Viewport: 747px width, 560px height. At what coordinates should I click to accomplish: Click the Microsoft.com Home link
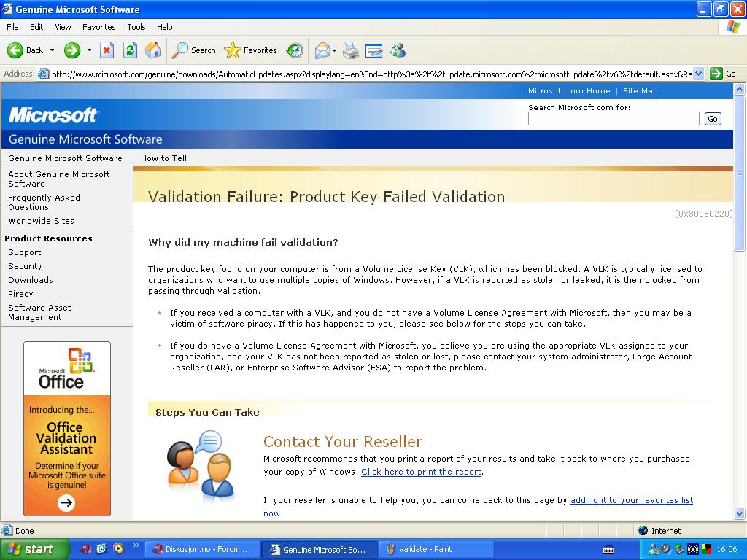569,91
